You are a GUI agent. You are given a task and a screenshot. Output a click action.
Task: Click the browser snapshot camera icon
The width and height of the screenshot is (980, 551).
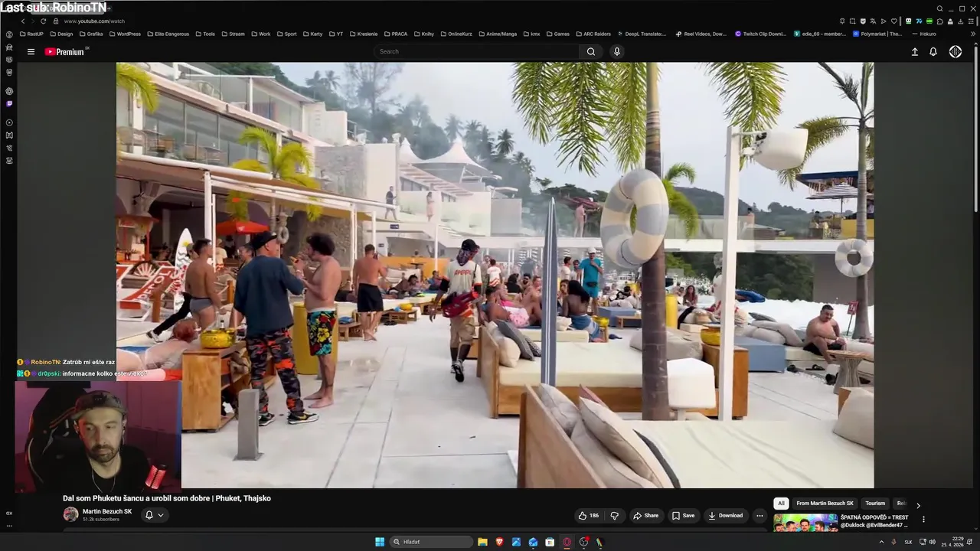point(852,21)
